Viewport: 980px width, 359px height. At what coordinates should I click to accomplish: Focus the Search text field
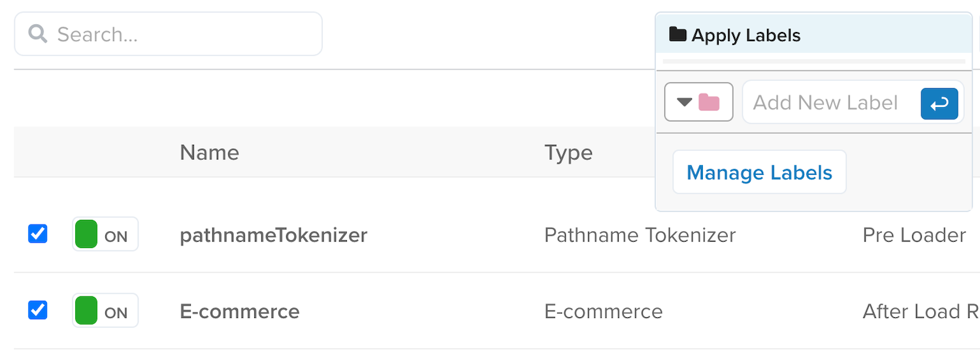tap(183, 34)
